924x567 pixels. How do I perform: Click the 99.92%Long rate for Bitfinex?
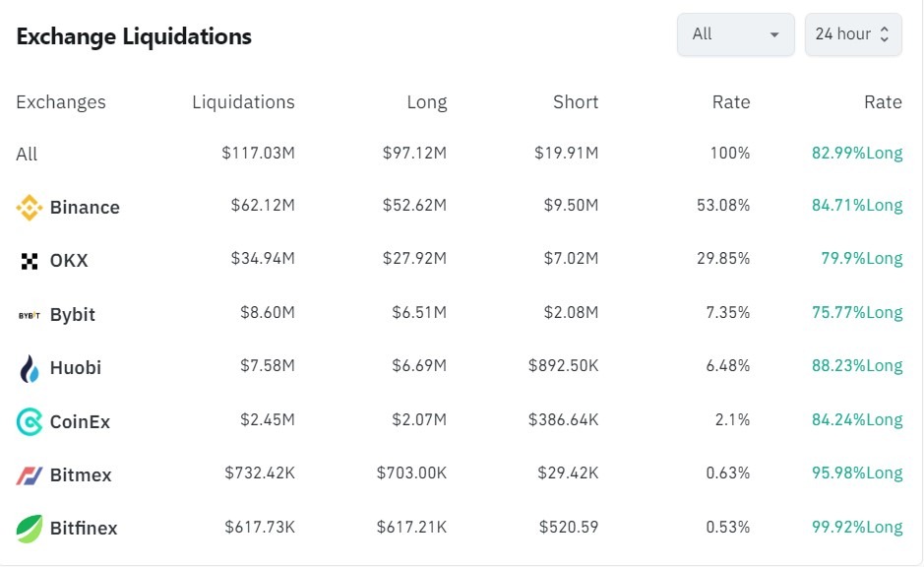point(857,527)
